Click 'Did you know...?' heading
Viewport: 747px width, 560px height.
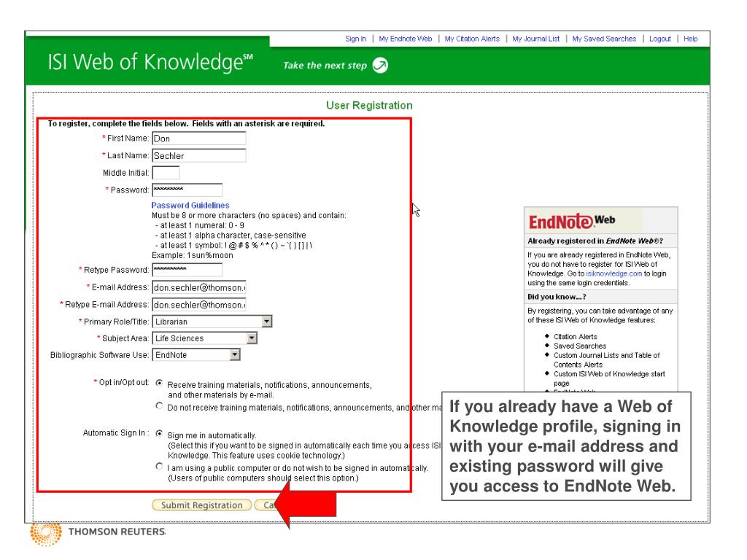(557, 297)
